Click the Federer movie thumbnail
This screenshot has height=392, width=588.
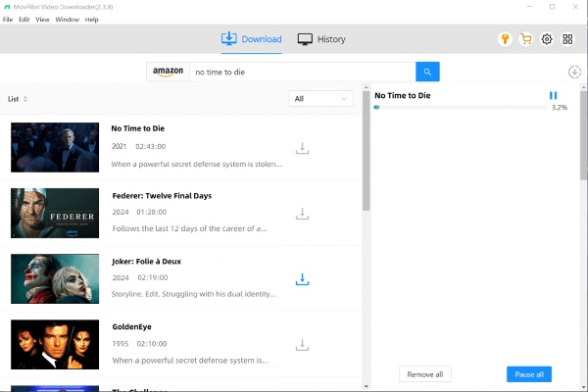[55, 213]
